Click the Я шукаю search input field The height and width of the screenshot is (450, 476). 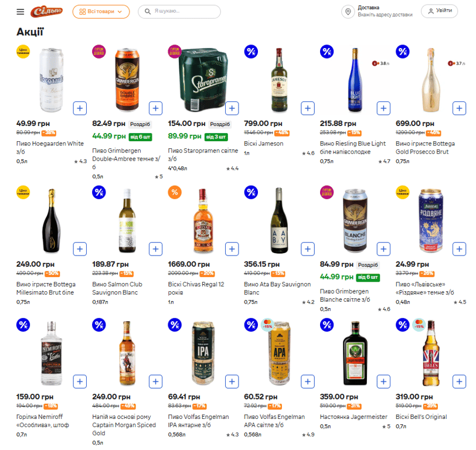176,11
